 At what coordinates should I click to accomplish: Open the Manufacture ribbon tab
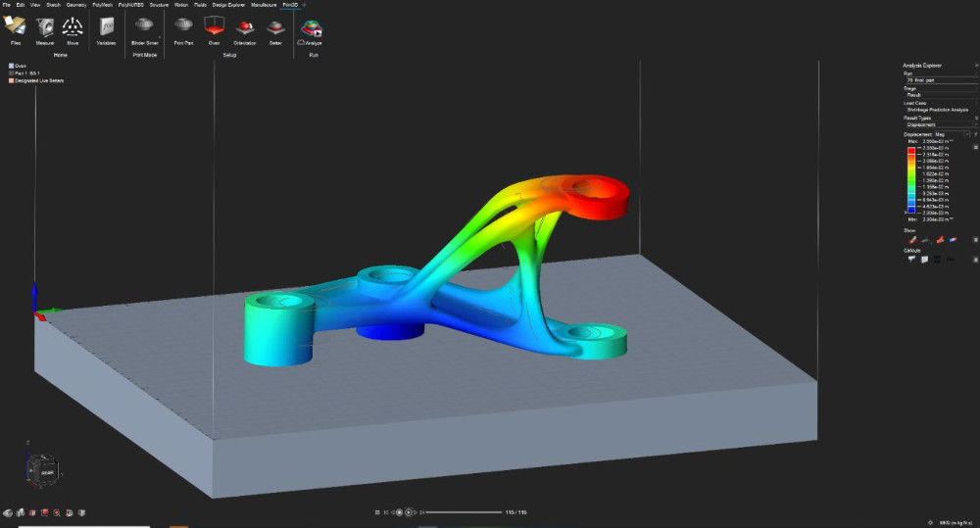pos(263,5)
